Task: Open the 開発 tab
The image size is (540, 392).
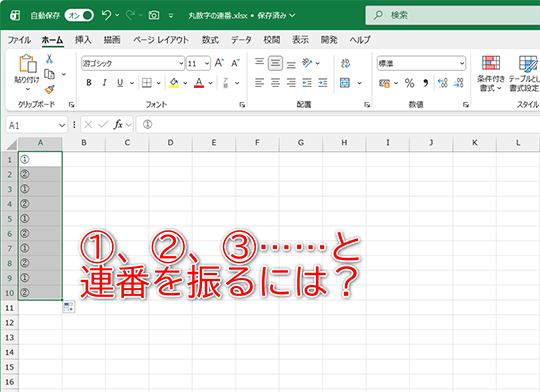Action: [x=329, y=40]
